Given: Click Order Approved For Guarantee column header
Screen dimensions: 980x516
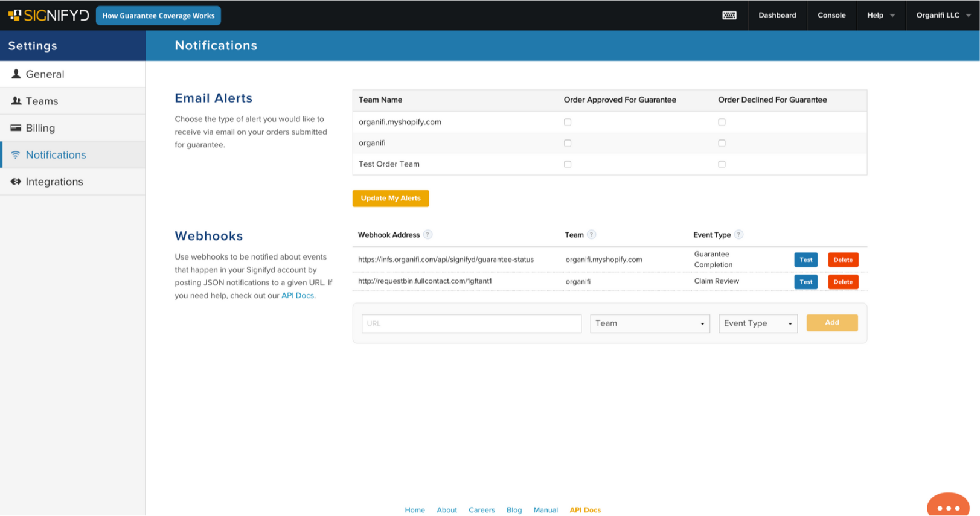Looking at the screenshot, I should 620,100.
